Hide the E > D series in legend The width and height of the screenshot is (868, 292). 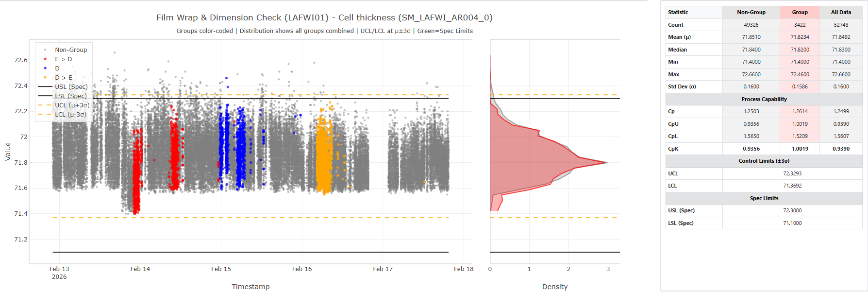click(x=63, y=59)
